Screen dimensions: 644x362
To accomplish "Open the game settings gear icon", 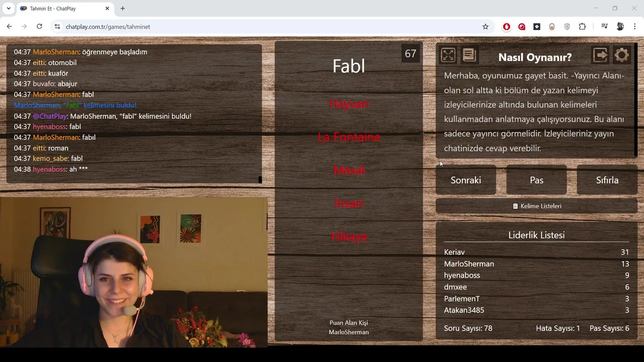I will [x=622, y=55].
